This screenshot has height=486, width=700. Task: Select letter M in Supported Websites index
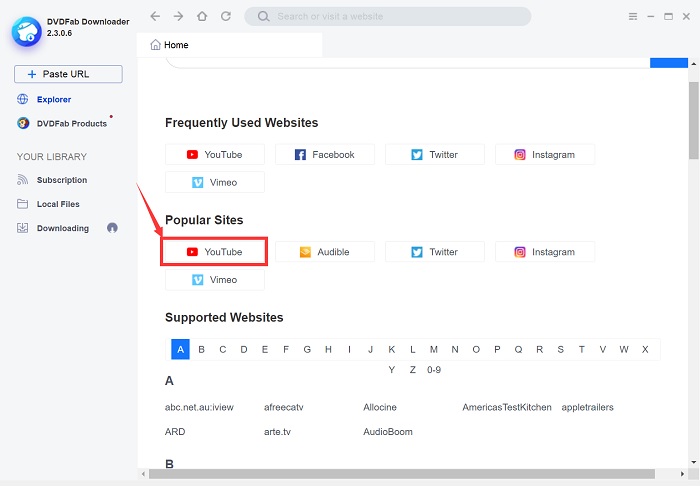[x=433, y=349]
